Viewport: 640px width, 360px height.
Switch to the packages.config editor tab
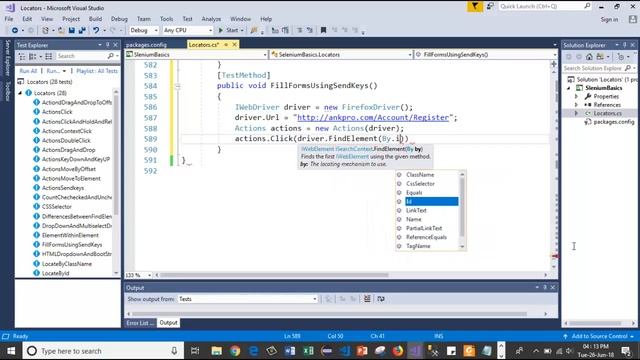pos(147,44)
